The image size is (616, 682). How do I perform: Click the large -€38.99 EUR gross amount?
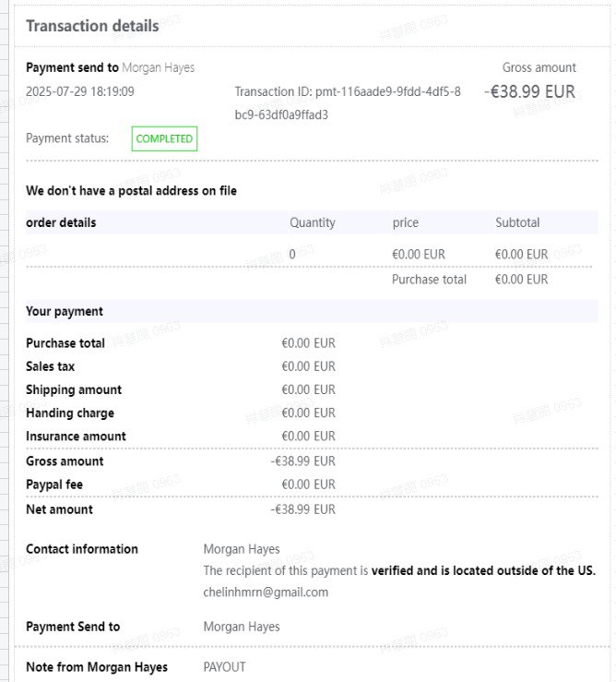(530, 91)
